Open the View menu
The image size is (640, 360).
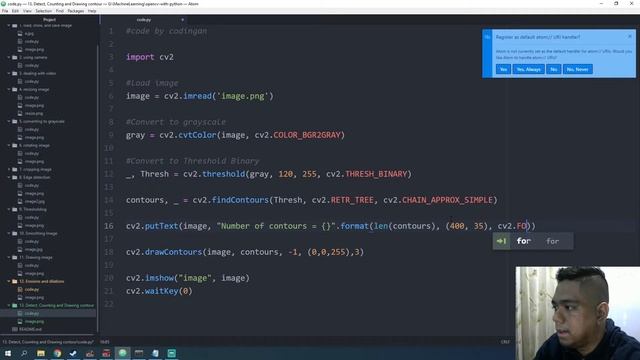coord(27,11)
